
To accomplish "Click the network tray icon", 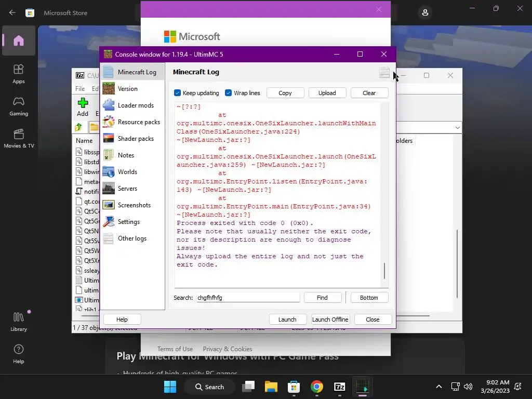I will (455, 387).
